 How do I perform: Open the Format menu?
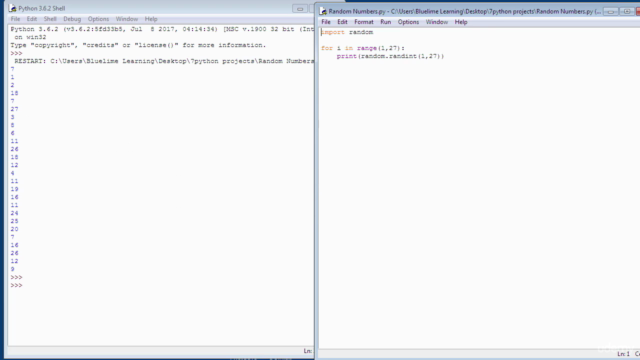[x=364, y=22]
